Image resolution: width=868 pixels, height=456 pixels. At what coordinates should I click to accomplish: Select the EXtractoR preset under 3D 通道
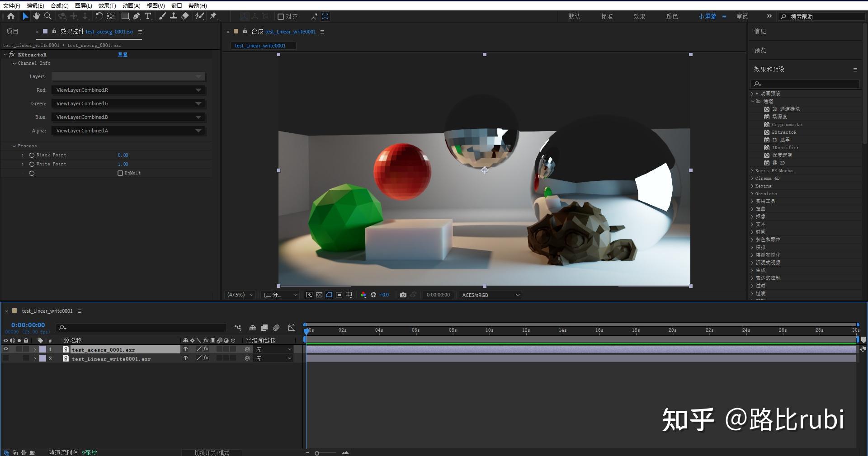(x=785, y=132)
